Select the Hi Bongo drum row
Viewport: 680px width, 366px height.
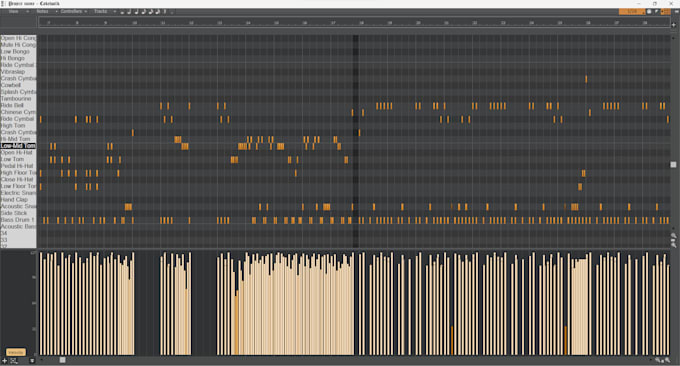[18, 58]
